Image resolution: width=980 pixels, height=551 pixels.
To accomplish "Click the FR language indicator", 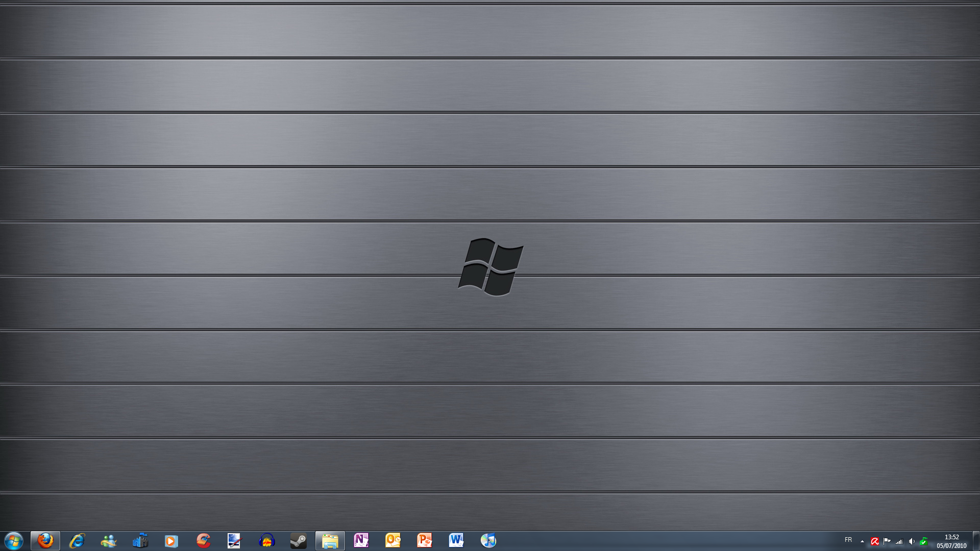I will tap(848, 540).
